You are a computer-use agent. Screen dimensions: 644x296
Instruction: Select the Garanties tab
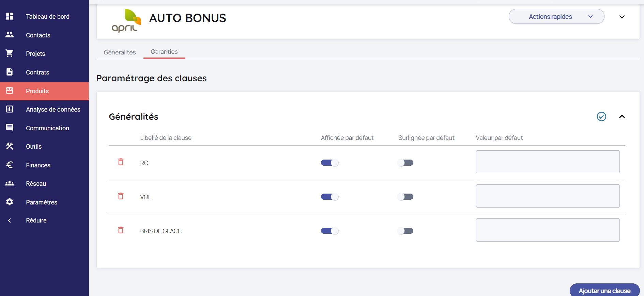[x=164, y=52]
